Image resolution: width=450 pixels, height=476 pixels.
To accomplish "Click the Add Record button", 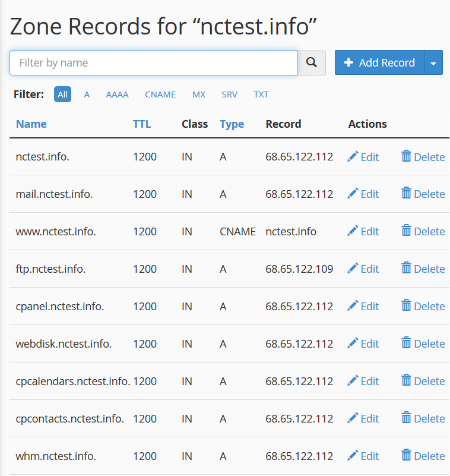I will (x=379, y=62).
